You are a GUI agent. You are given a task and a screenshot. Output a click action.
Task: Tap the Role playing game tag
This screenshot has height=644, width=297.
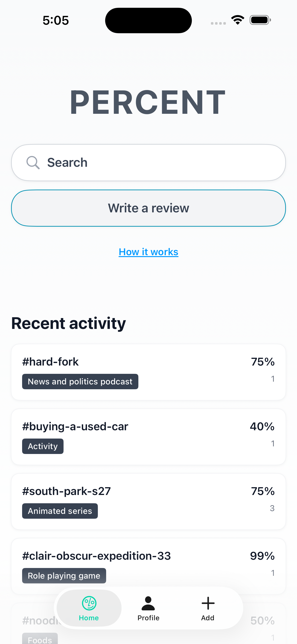(x=64, y=576)
